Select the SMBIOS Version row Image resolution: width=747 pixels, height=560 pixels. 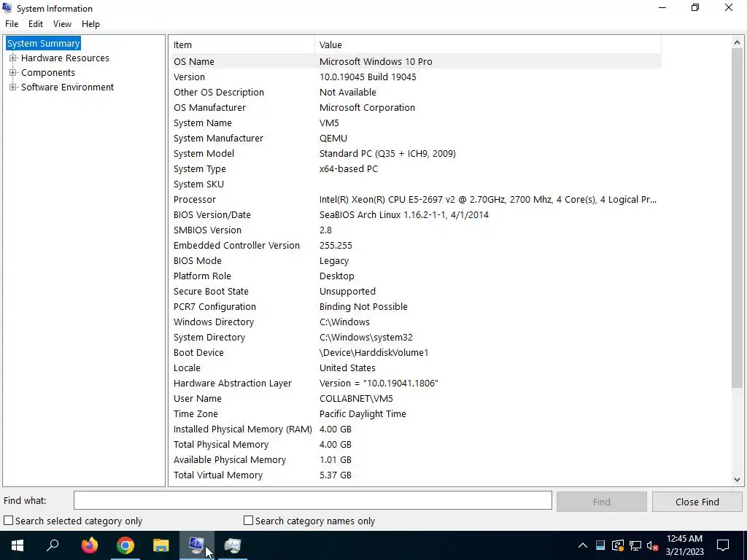pyautogui.click(x=417, y=230)
